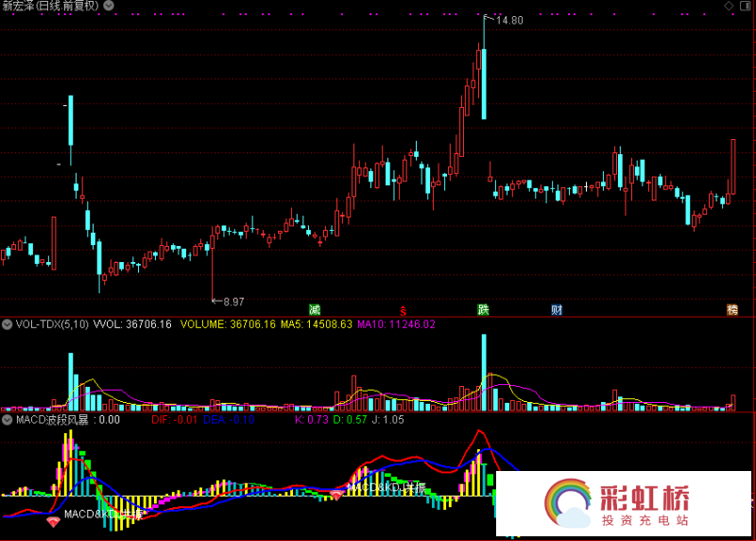
Task: Expand the MACD波段风暴 indicator menu arrow
Action: pos(7,420)
